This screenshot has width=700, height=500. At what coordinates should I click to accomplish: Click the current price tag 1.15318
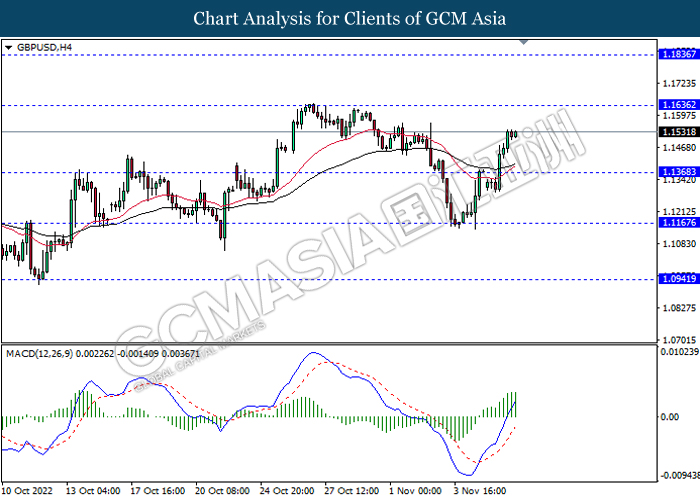coord(679,132)
